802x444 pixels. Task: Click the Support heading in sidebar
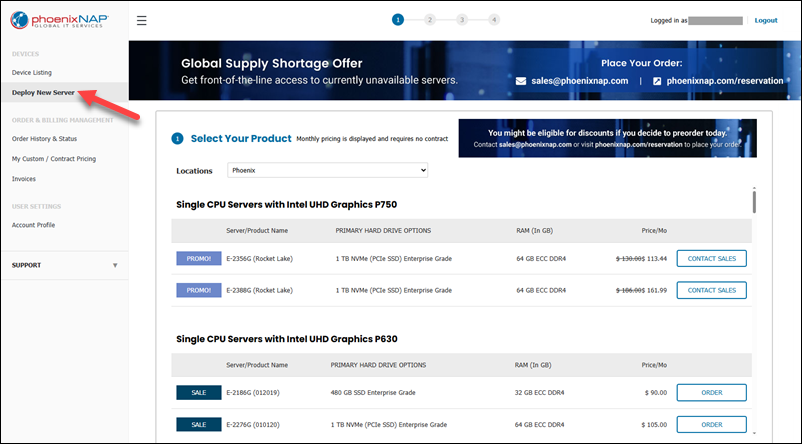(26, 265)
